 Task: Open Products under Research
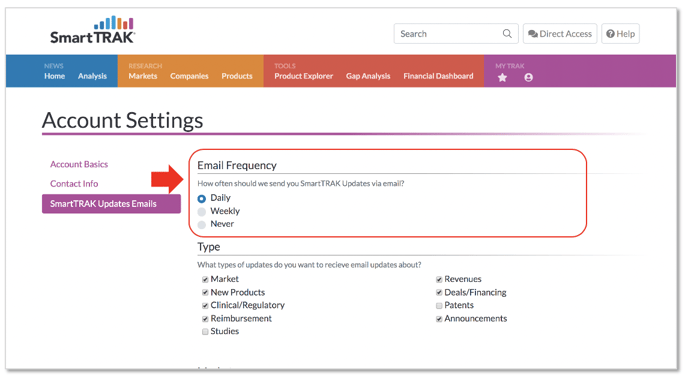(x=237, y=76)
